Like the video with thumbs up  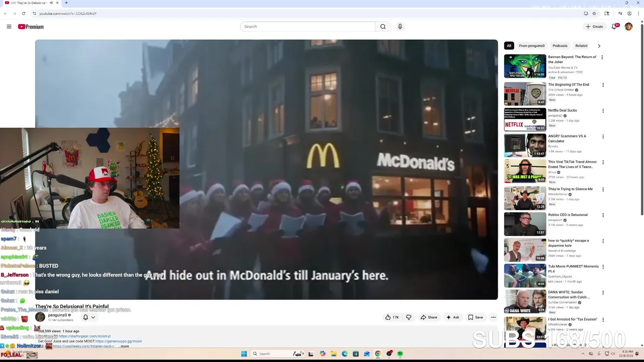(x=392, y=317)
